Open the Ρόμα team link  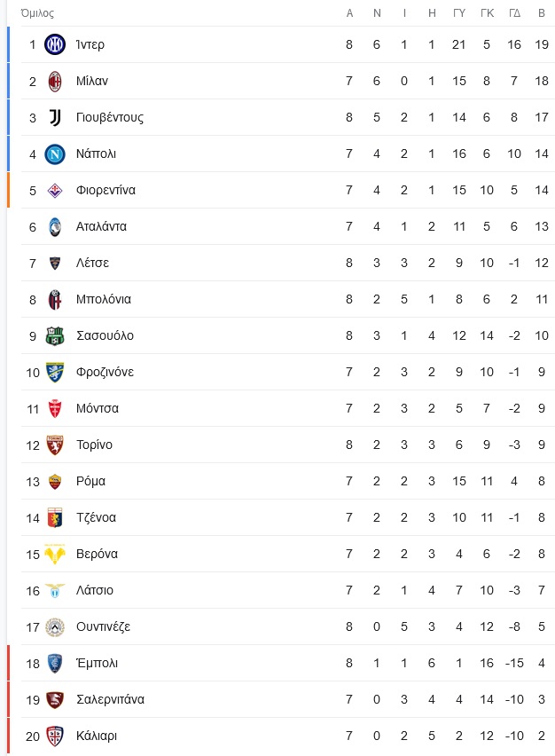[x=90, y=481]
